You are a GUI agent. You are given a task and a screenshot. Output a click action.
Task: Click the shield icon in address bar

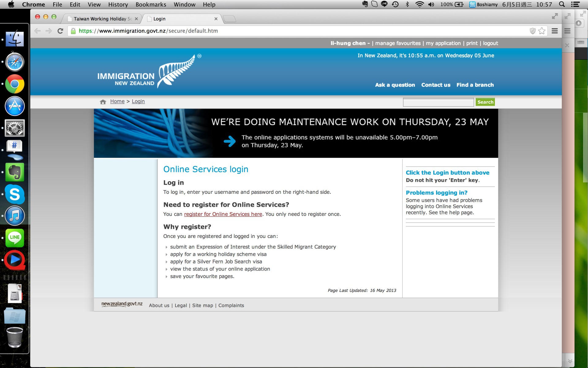tap(533, 31)
